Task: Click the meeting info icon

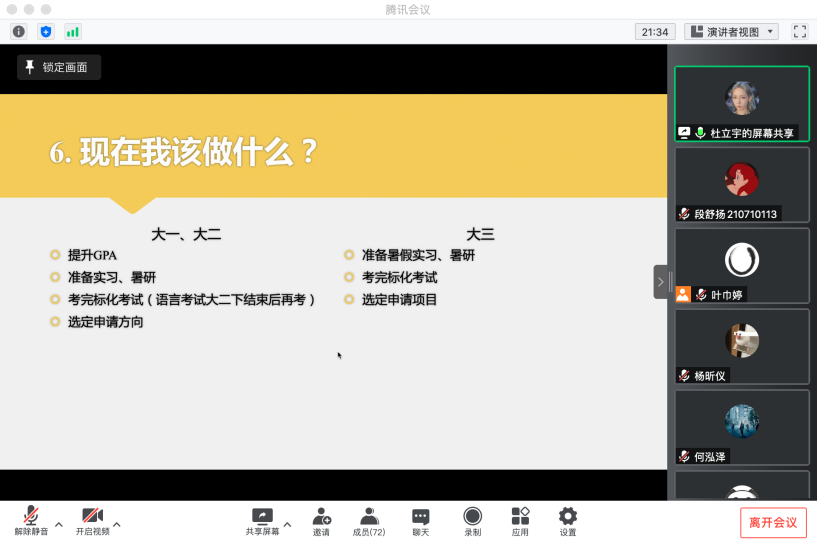Action: click(x=18, y=31)
